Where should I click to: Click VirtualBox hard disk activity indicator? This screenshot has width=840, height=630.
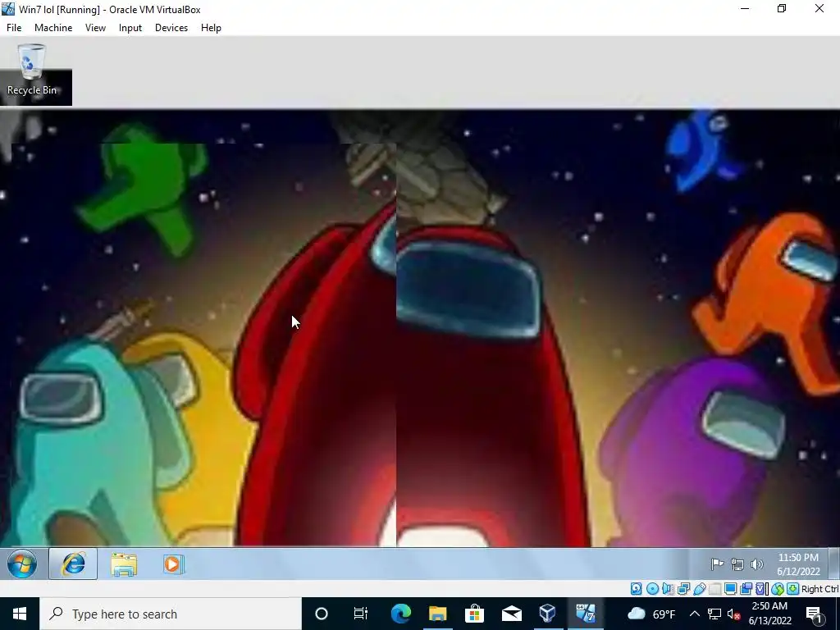[636, 589]
